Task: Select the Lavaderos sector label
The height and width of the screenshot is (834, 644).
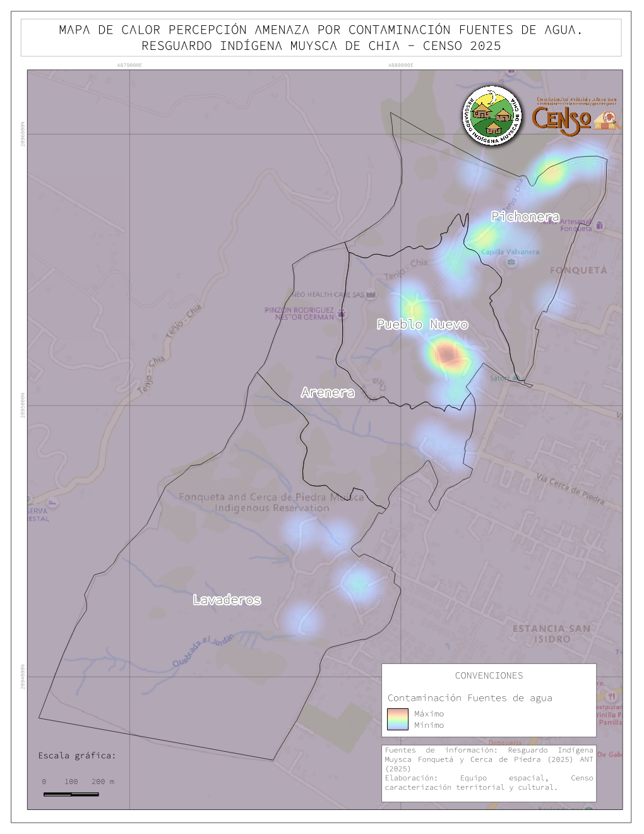Action: click(x=227, y=600)
